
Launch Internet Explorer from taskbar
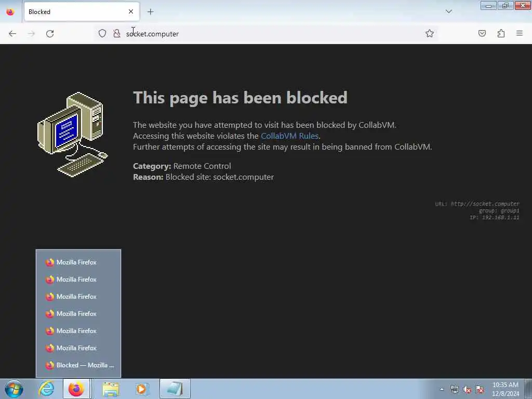[46, 389]
